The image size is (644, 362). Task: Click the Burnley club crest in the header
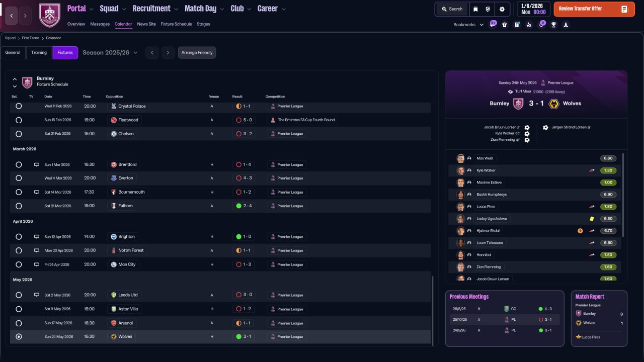click(49, 16)
